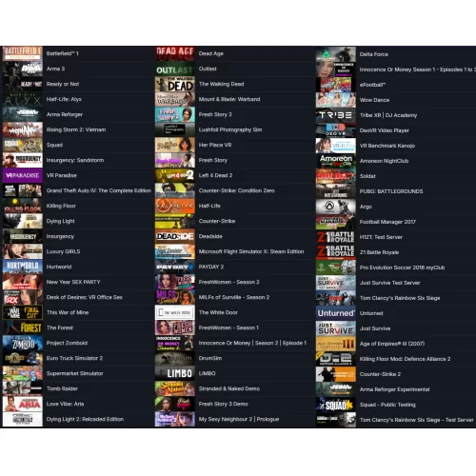Viewport: 476px width, 476px height.
Task: Select the LIMBO game icon
Action: [x=175, y=373]
